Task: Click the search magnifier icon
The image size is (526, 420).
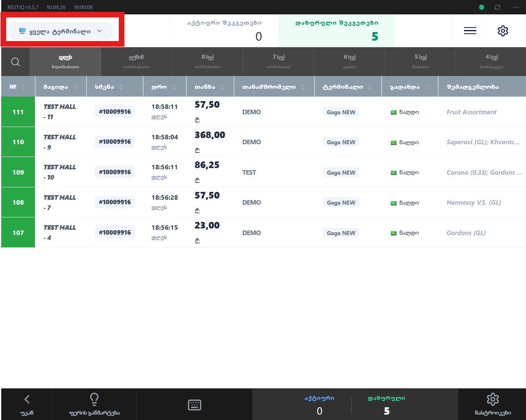Action: (15, 62)
